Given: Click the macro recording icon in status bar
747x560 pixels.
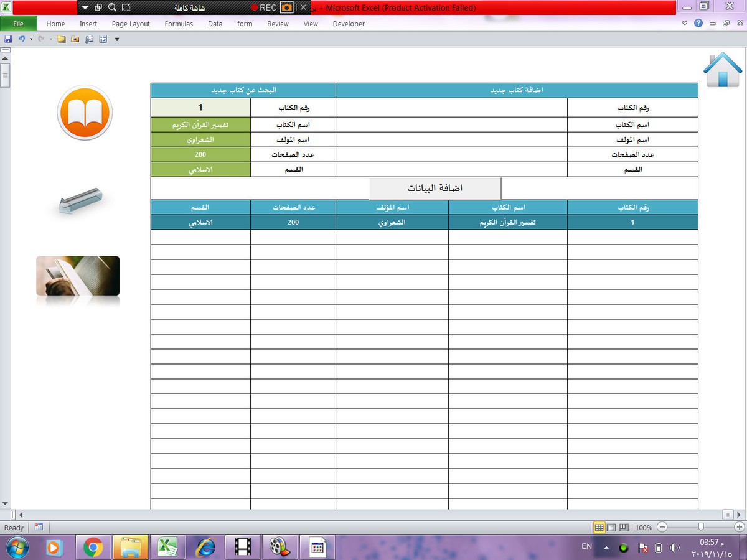Looking at the screenshot, I should pyautogui.click(x=39, y=527).
